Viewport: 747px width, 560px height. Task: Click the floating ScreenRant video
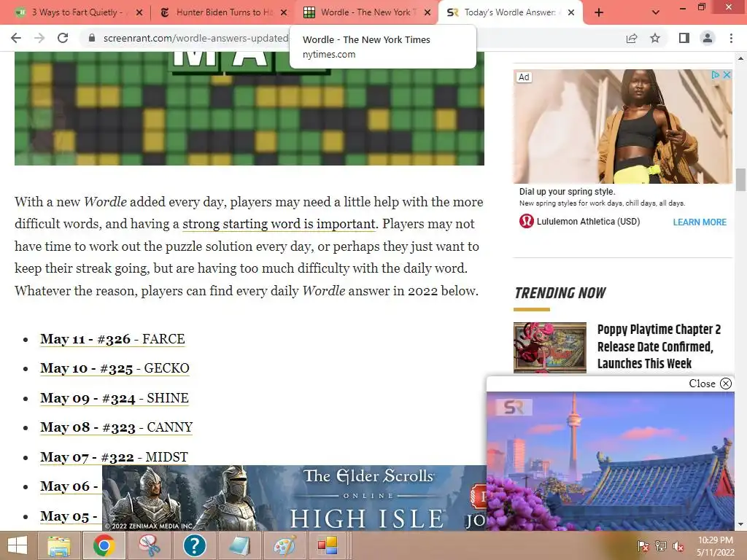[x=611, y=461]
